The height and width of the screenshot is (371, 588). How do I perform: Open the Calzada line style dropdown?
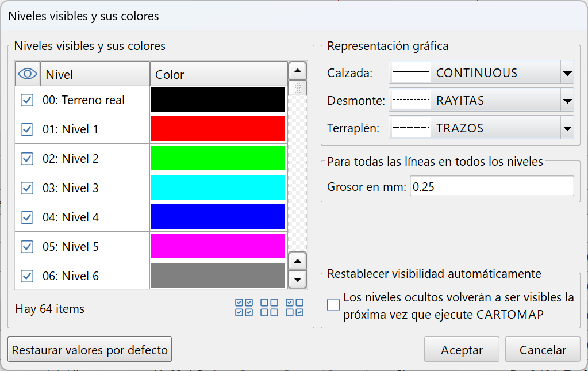[x=568, y=71]
